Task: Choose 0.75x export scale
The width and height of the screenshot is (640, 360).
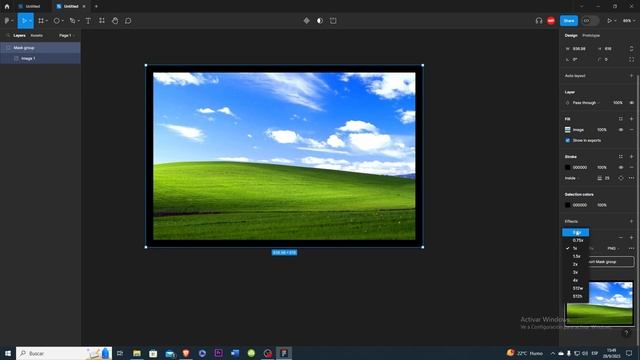Action: 576,240
